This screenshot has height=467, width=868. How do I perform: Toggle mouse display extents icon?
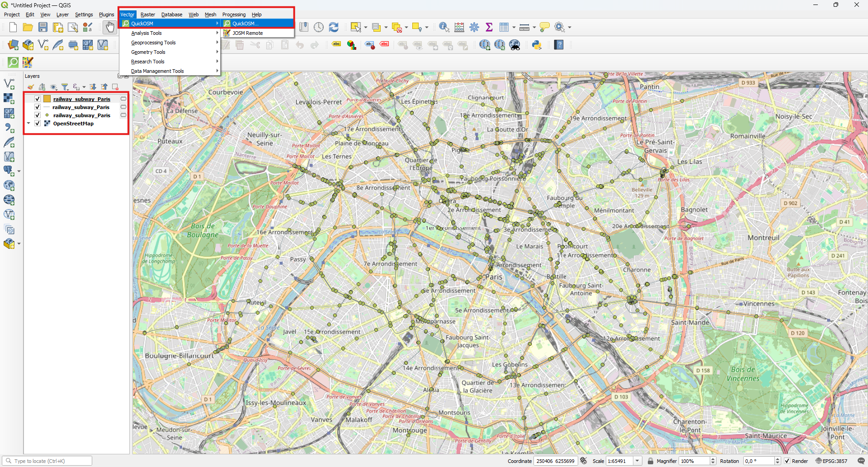pyautogui.click(x=584, y=461)
